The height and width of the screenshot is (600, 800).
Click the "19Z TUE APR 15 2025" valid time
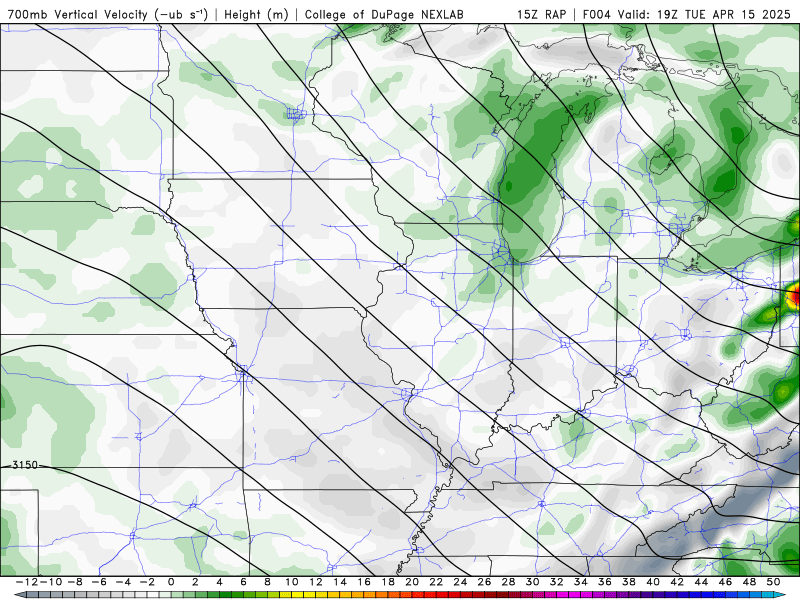coord(723,14)
